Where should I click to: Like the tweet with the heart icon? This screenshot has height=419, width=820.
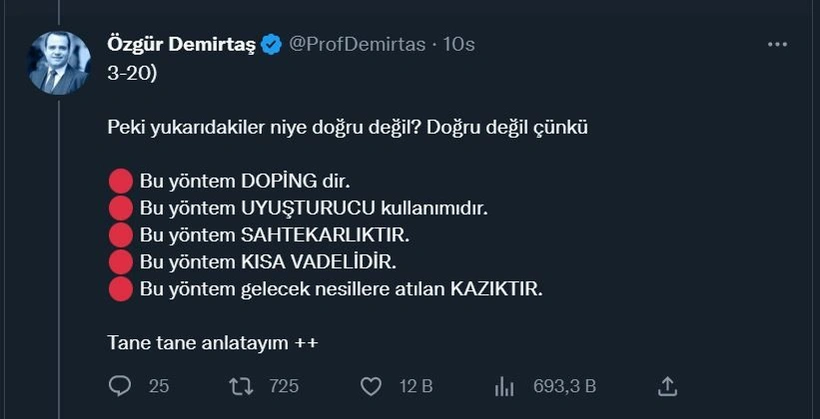pos(370,386)
